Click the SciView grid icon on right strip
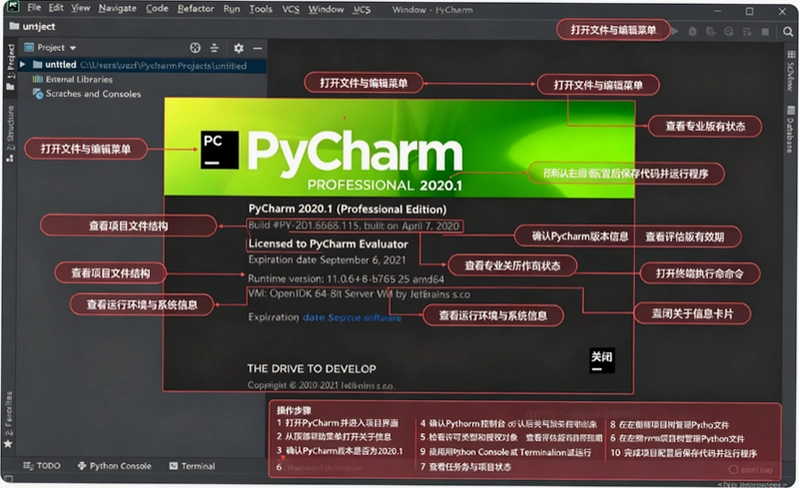This screenshot has width=799, height=488. click(x=791, y=54)
